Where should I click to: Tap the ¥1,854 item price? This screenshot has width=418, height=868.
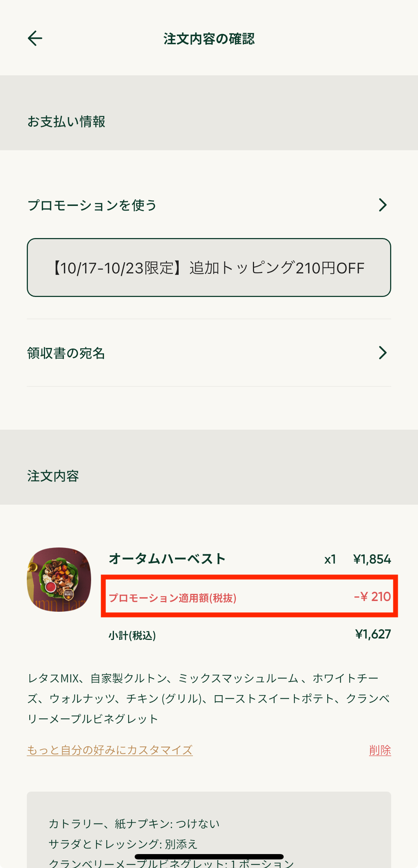[x=372, y=559]
